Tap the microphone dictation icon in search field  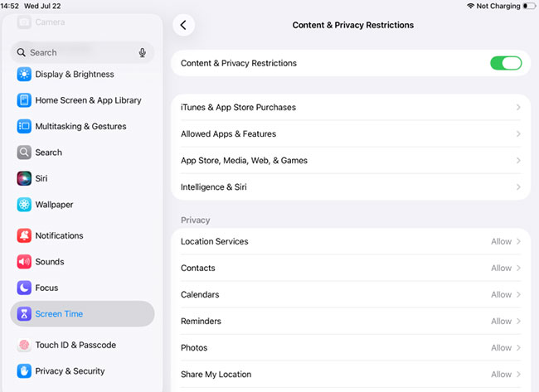point(143,52)
